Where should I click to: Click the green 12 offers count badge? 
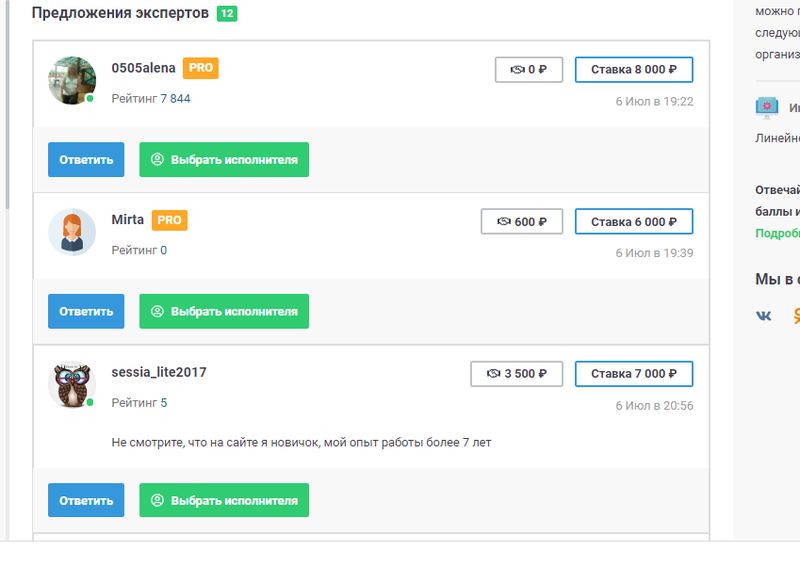(227, 14)
